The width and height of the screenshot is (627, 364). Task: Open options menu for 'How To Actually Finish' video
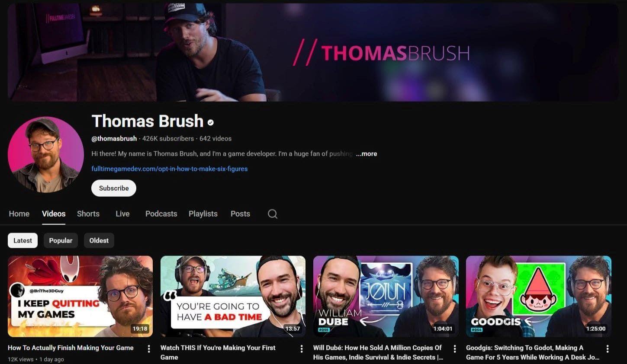point(149,348)
